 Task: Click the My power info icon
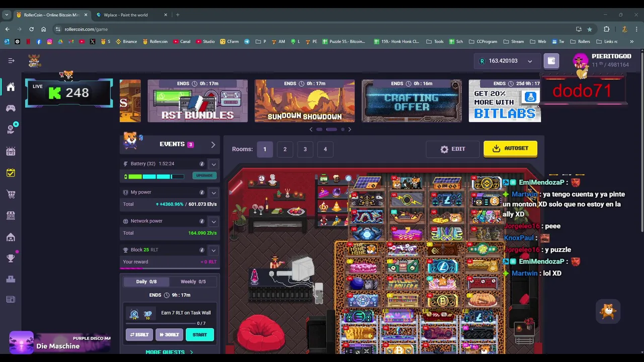click(202, 193)
